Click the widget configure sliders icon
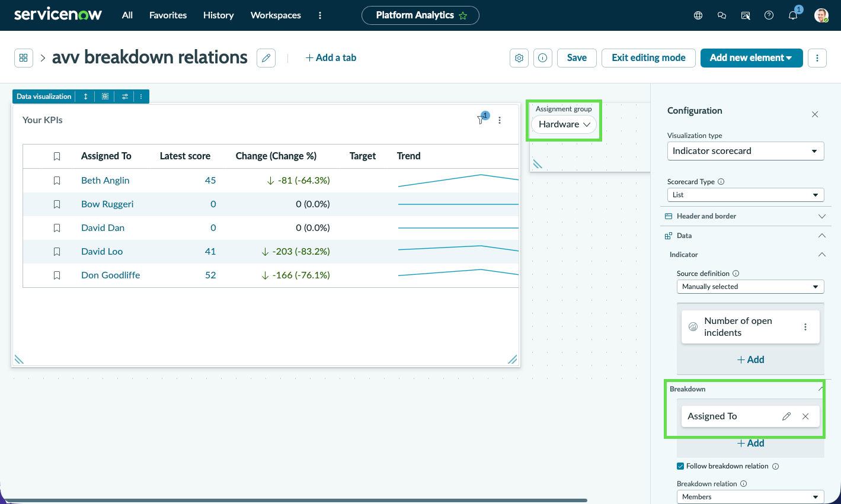The width and height of the screenshot is (841, 504). [x=125, y=97]
